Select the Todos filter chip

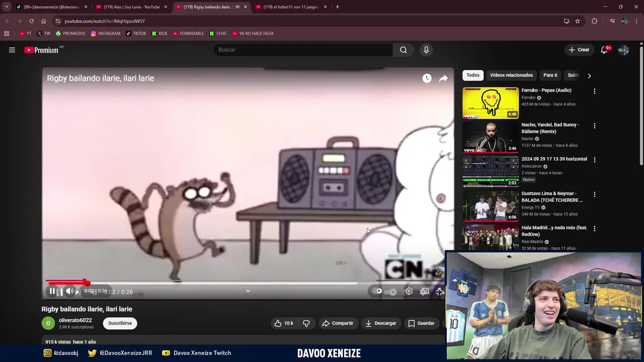pos(473,75)
